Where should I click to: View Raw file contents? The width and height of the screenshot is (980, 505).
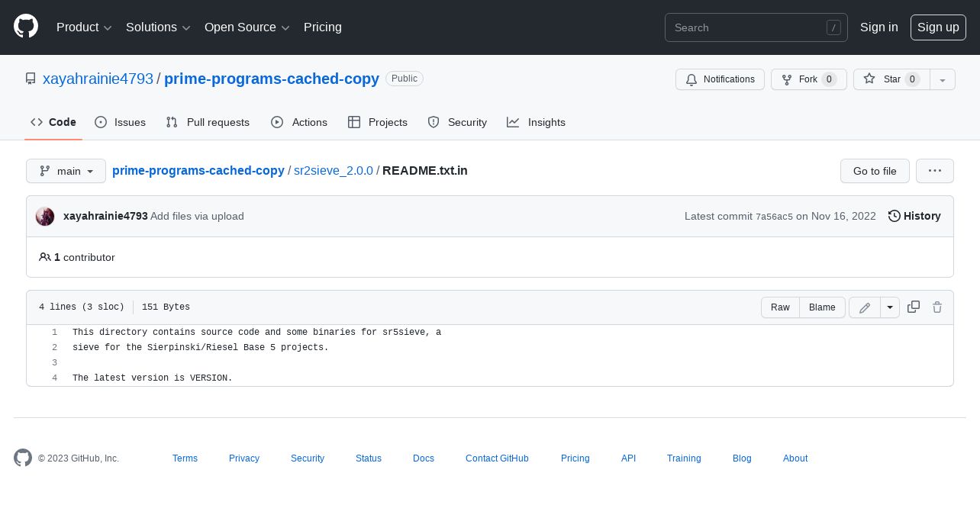780,307
